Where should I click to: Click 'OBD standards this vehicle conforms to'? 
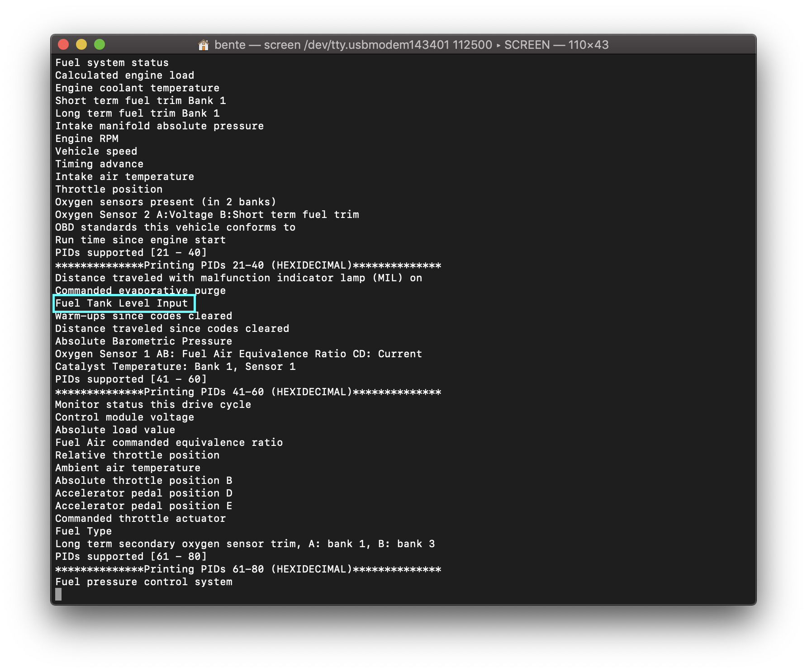(x=175, y=227)
